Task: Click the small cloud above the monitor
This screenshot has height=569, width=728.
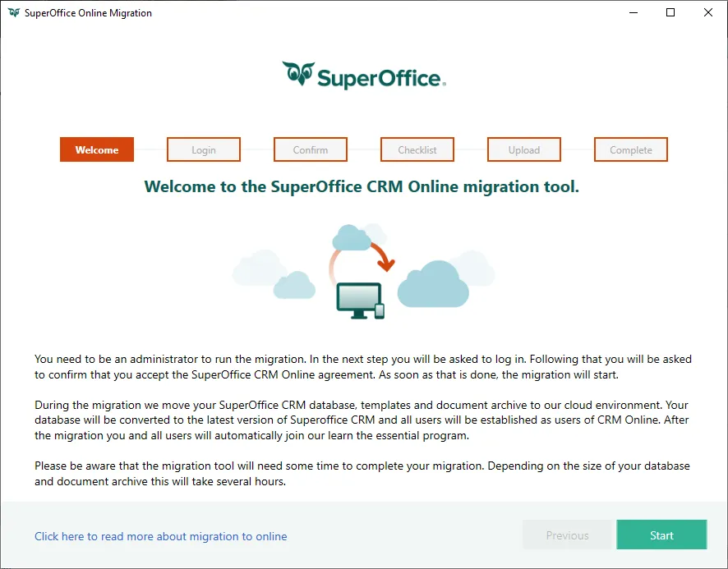Action: [x=352, y=237]
